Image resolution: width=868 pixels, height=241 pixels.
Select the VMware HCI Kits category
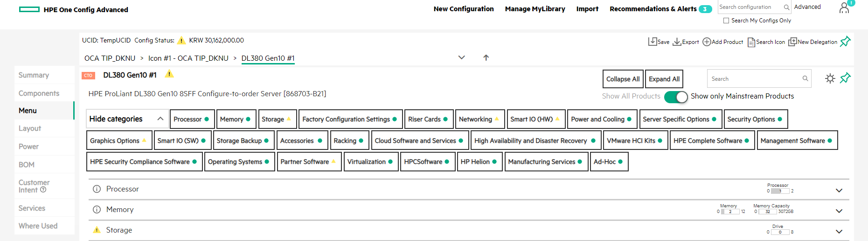635,140
